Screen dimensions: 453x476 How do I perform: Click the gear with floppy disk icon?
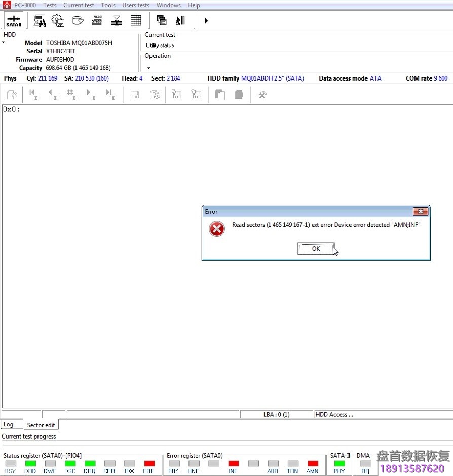point(58,20)
